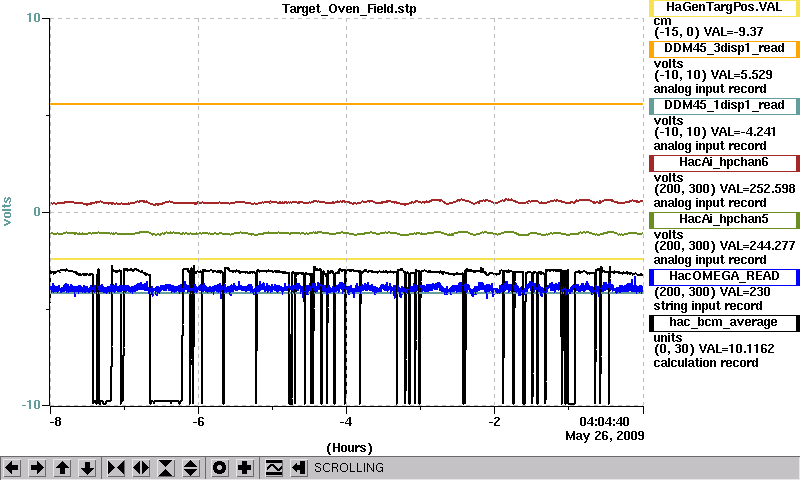Pan the plot right with the right arrow
This screenshot has width=800, height=480.
(37, 468)
